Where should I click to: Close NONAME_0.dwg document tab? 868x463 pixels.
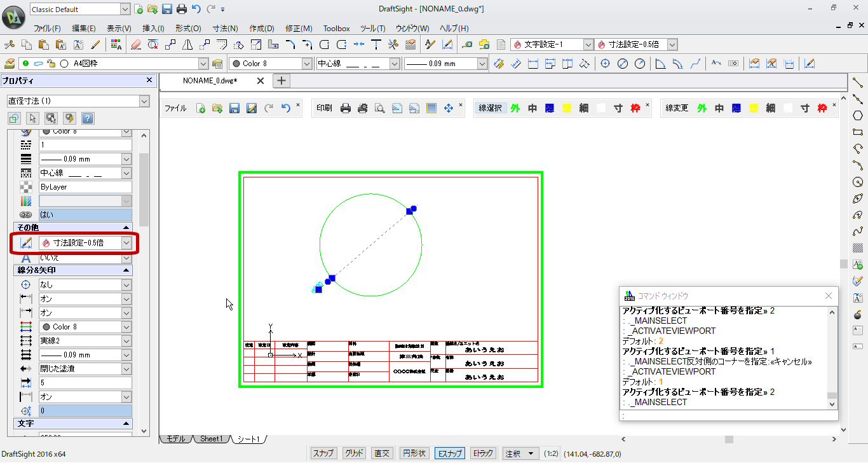[261, 81]
